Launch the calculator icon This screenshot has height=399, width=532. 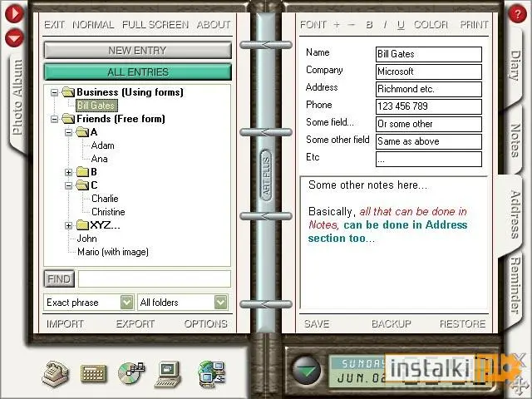[x=94, y=374]
